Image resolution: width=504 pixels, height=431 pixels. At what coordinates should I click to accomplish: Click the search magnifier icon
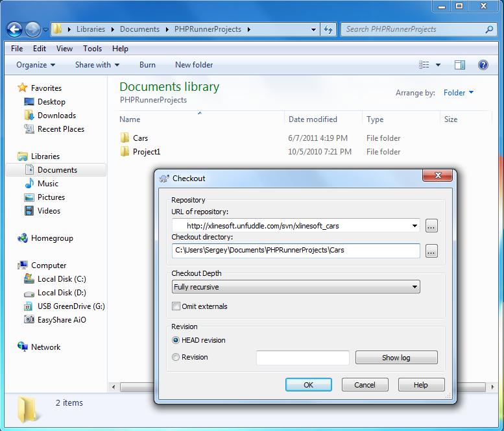pyautogui.click(x=489, y=29)
